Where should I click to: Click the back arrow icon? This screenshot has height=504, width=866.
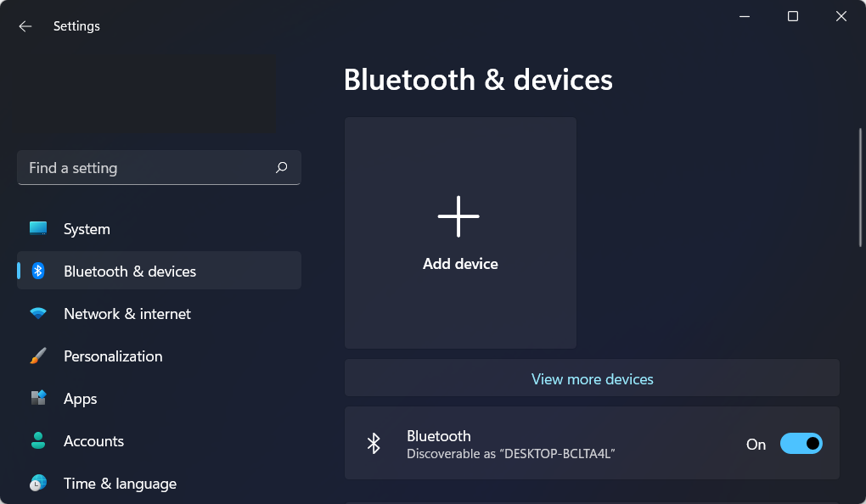click(x=25, y=26)
